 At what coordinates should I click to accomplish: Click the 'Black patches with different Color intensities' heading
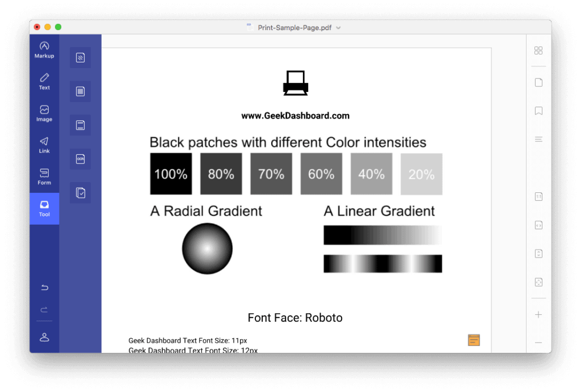click(x=288, y=142)
